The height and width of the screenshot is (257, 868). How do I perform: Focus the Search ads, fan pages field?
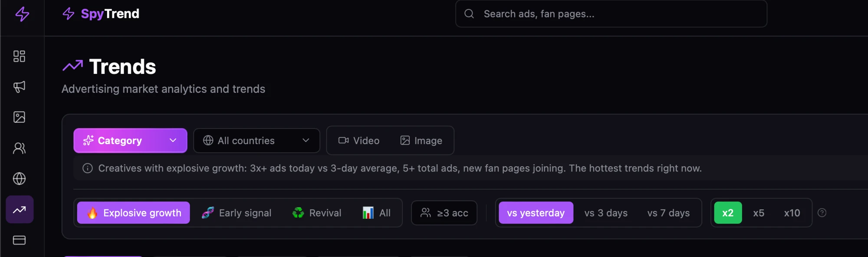coord(611,14)
